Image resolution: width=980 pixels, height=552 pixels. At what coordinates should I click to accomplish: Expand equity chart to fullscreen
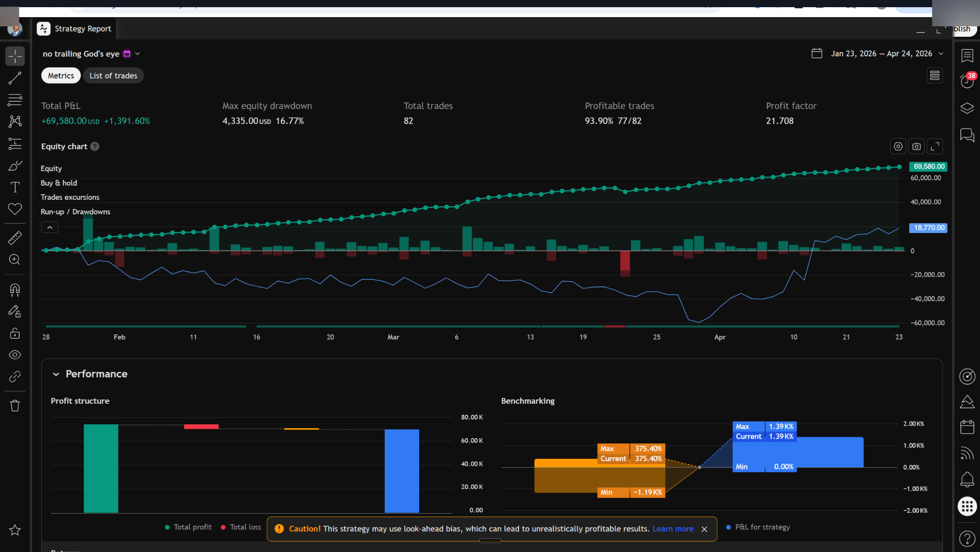tap(935, 146)
